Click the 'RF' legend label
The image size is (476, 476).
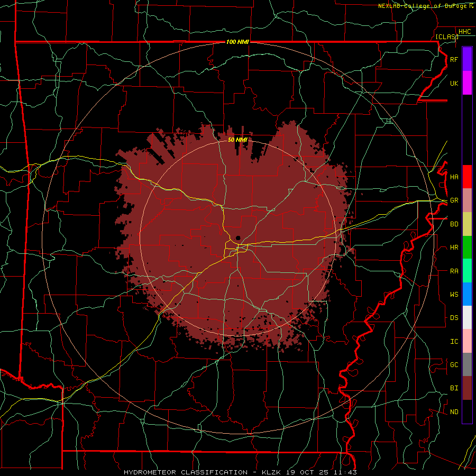454,59
